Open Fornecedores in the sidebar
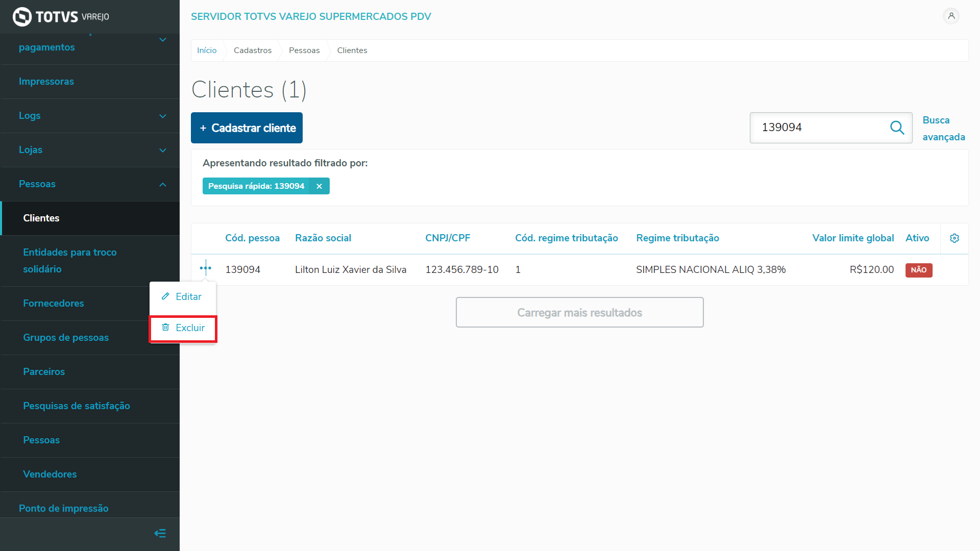This screenshot has width=980, height=551. (54, 304)
